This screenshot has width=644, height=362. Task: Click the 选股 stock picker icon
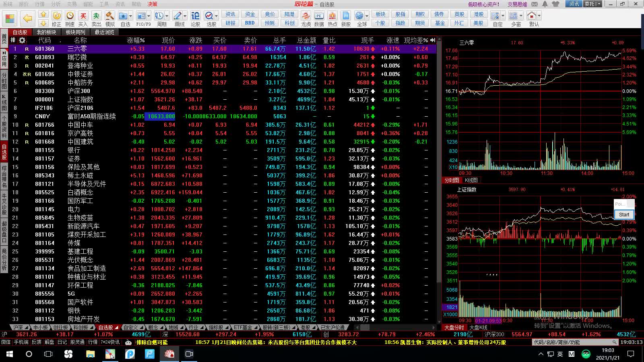[209, 16]
